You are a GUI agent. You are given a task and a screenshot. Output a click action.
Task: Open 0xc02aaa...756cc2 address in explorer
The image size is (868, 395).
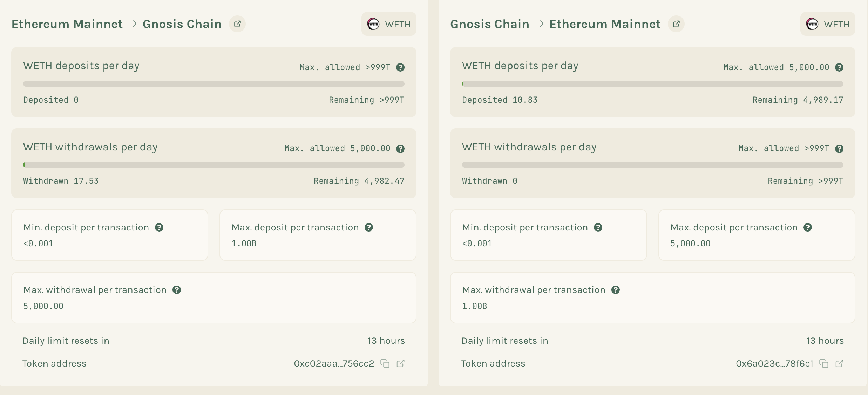400,363
